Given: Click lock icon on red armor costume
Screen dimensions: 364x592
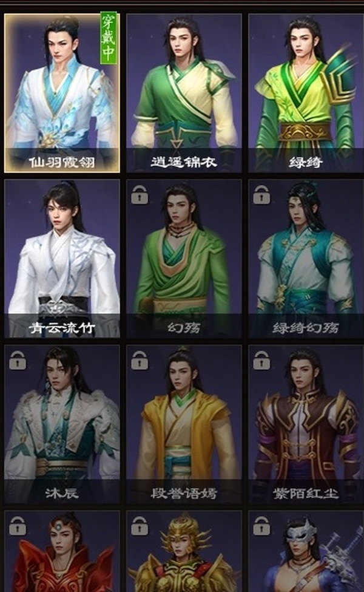Looking at the screenshot, I should [x=18, y=526].
